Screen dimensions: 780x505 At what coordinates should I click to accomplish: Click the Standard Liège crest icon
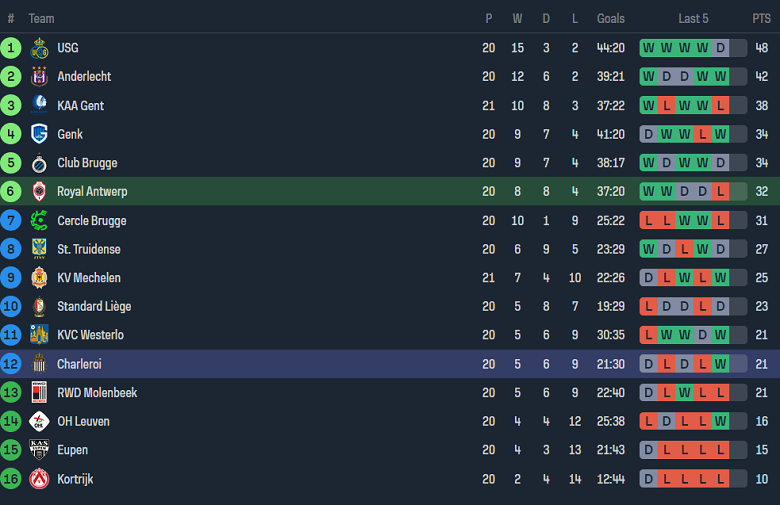[40, 307]
